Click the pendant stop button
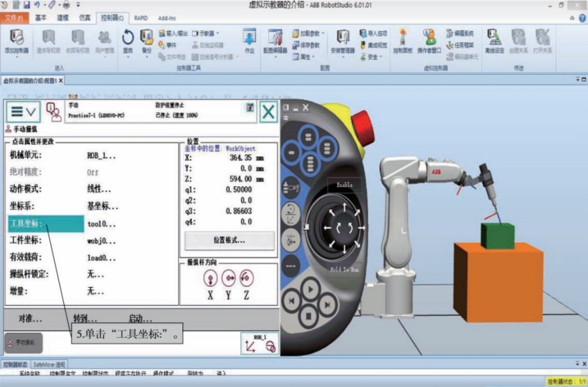This screenshot has height=387, width=588. pyautogui.click(x=308, y=316)
